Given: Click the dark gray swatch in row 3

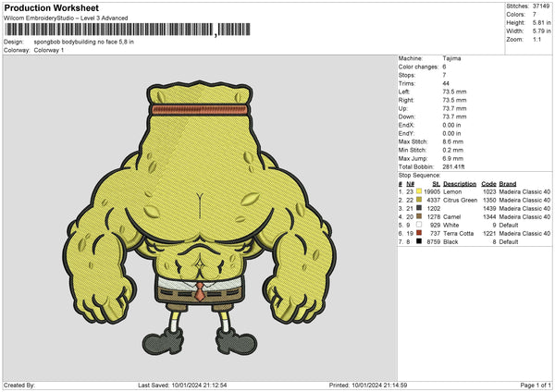Looking at the screenshot, I should [x=419, y=208].
